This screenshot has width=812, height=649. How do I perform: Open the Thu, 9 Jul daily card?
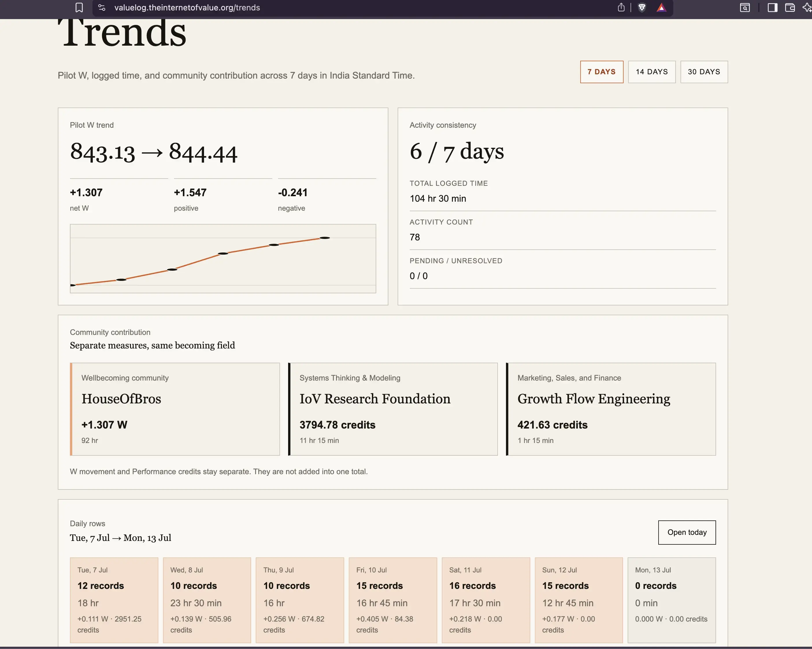pos(300,600)
